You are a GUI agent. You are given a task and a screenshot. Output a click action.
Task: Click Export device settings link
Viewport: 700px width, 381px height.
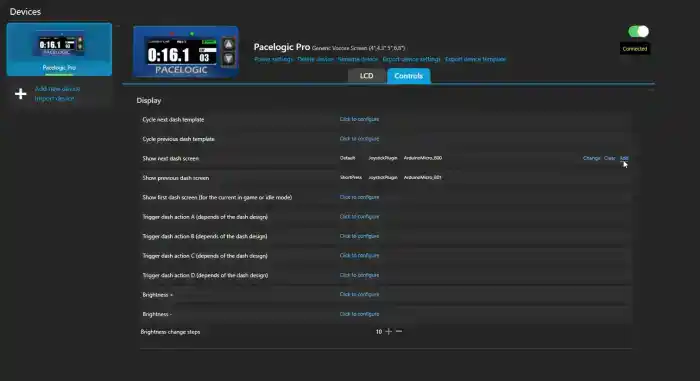(x=412, y=59)
